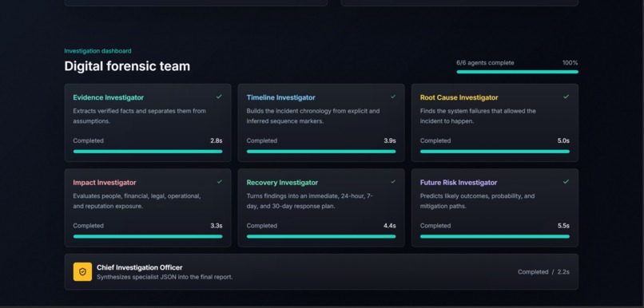Click the 3.3s duration on Impact Investigator
The image size is (644, 308).
point(217,226)
